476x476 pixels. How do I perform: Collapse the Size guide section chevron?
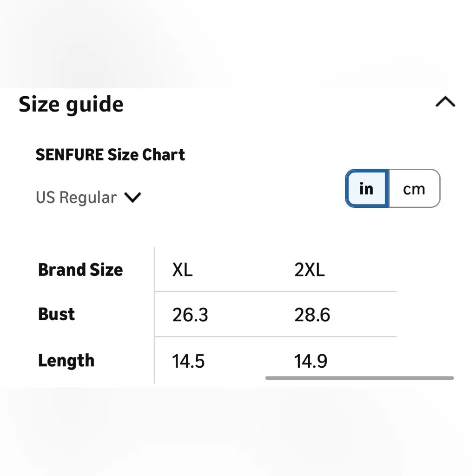445,102
